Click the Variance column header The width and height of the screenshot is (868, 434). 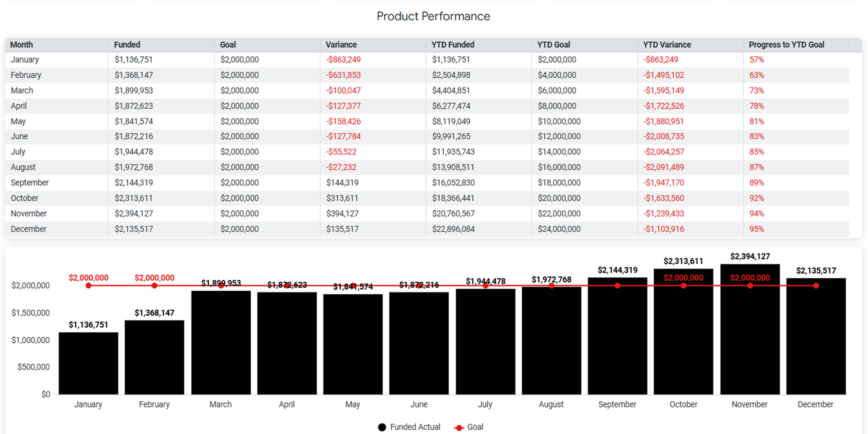(x=341, y=45)
